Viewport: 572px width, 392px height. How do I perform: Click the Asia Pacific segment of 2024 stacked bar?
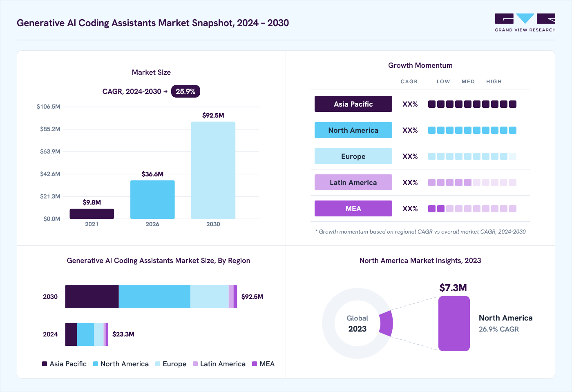pos(71,334)
